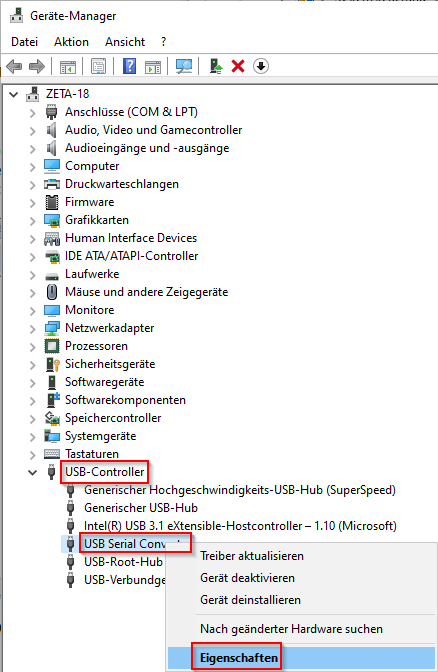Expand the Monitore category

pos(33,311)
